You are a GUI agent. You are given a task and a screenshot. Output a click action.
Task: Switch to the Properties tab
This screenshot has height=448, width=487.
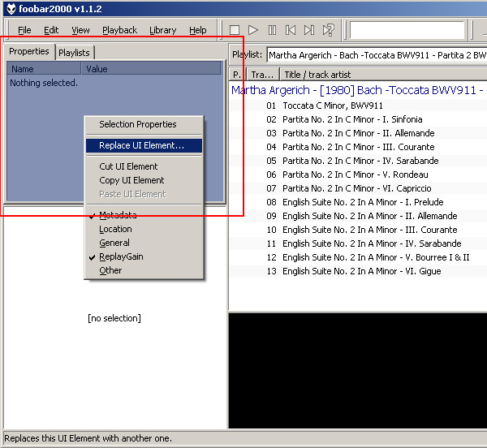click(29, 51)
